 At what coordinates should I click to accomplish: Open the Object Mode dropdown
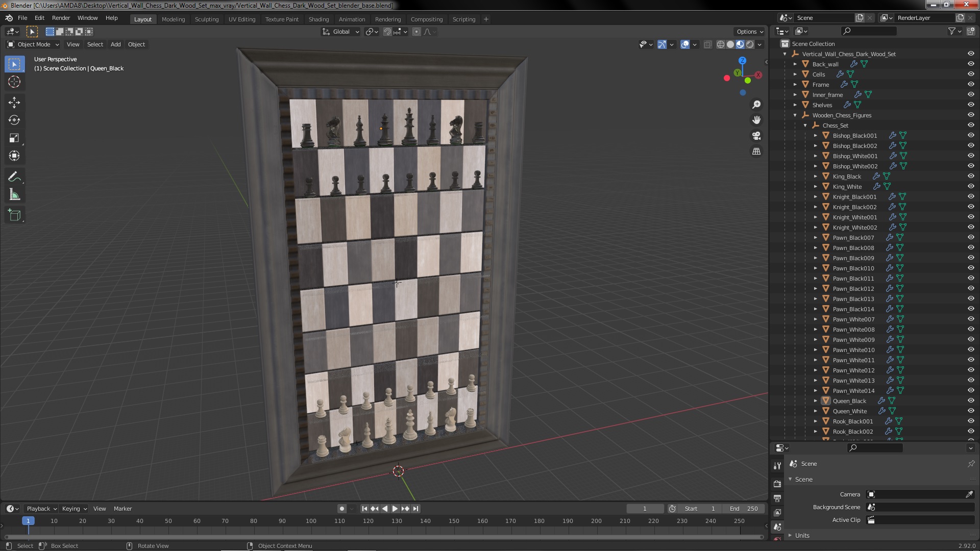pos(33,44)
